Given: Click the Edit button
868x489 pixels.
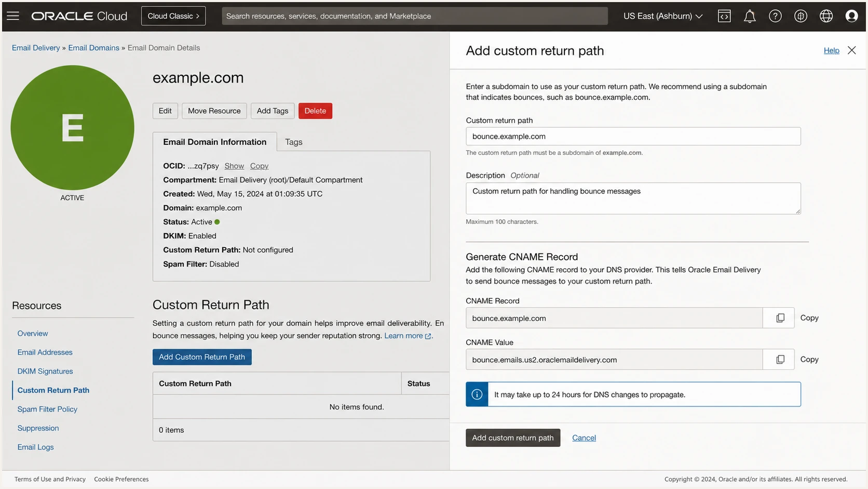Looking at the screenshot, I should [x=165, y=111].
